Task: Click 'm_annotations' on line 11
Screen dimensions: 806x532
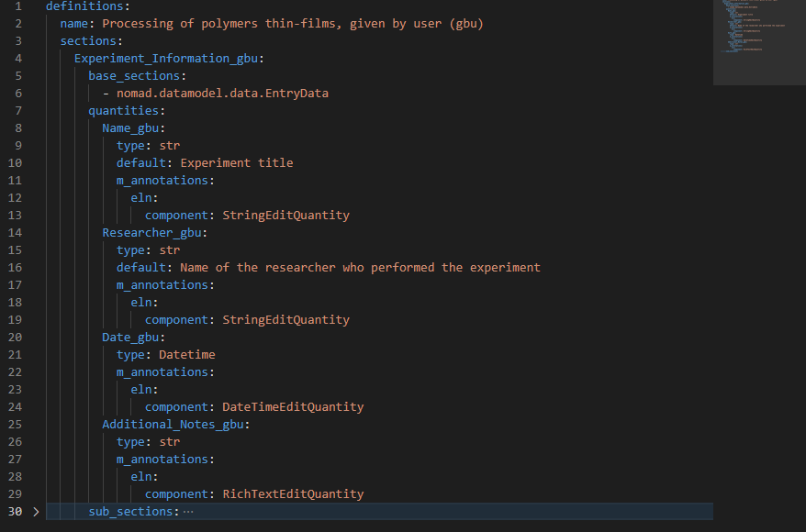Action: [x=162, y=181]
